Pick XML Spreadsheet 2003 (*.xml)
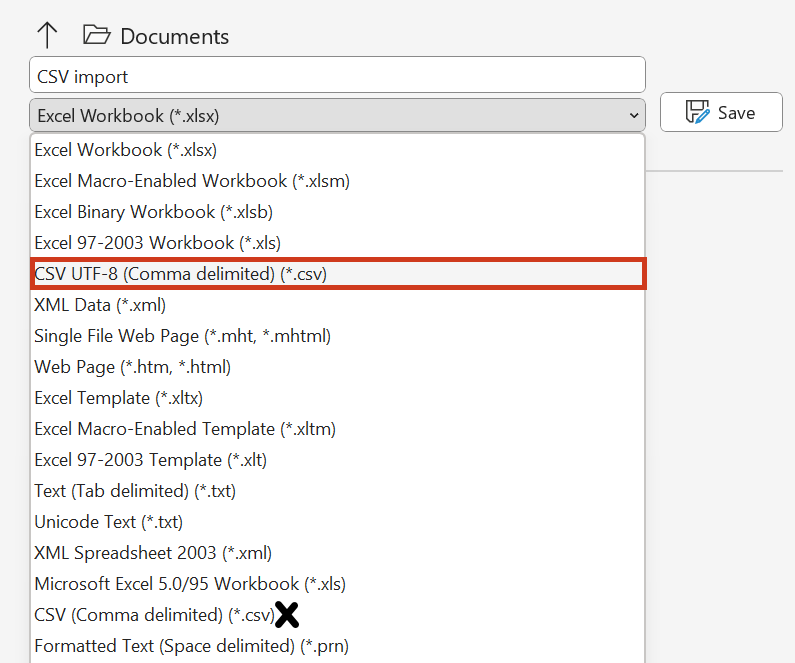The height and width of the screenshot is (663, 795). tap(337, 552)
